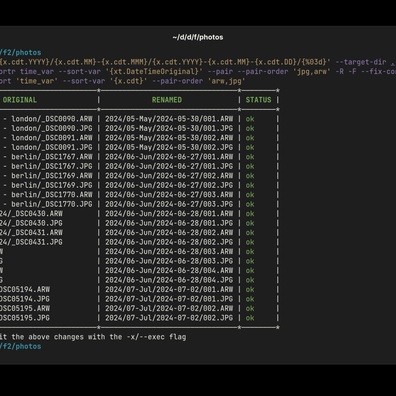
Task: Click renamed path 2024-06-27/001.ARW
Action: (169, 157)
